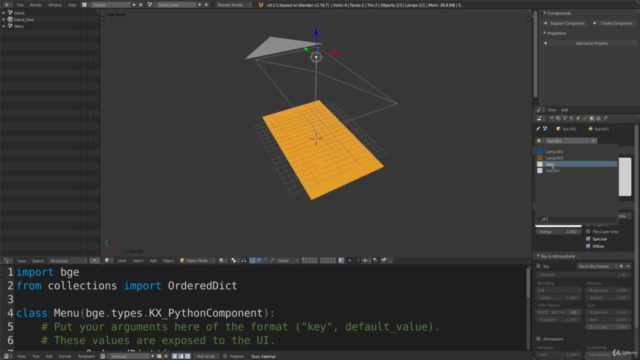
Task: Open the lamp Data properties tab icon
Action: 591,118
